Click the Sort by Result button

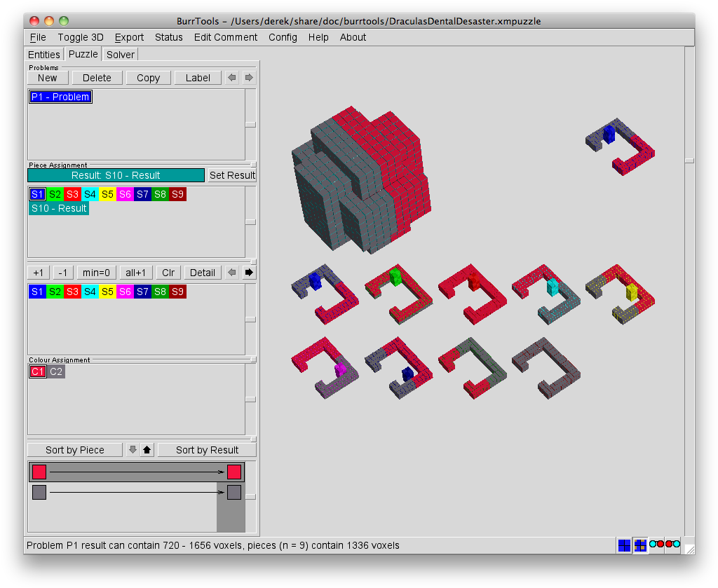pyautogui.click(x=207, y=450)
